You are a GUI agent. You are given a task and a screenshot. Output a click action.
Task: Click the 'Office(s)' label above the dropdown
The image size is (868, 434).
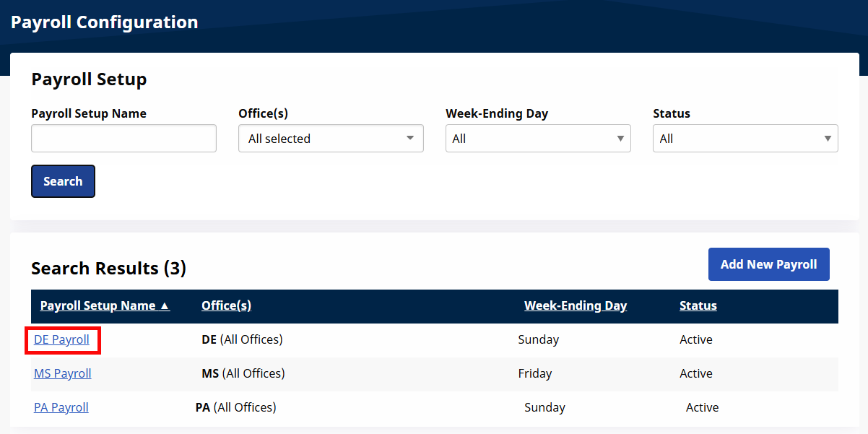coord(263,113)
